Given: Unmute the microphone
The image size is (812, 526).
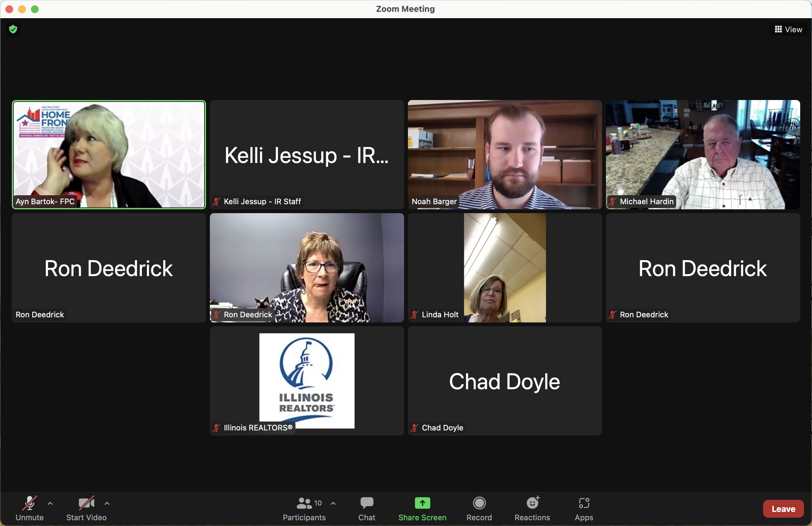Looking at the screenshot, I should coord(29,508).
